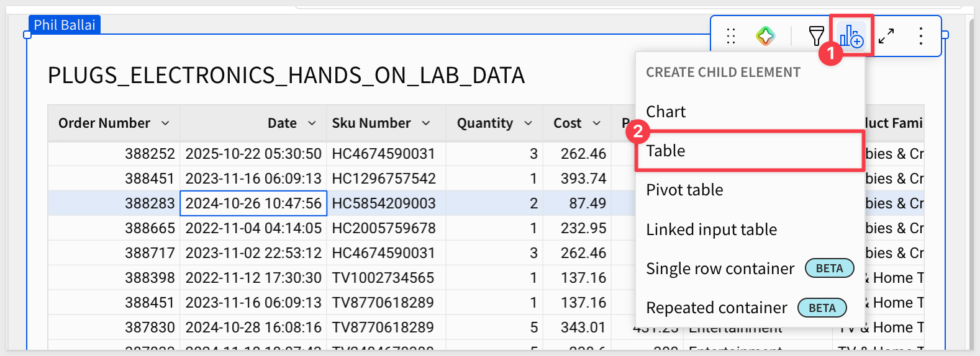Select Chart from child element menu
The image size is (980, 356).
coord(666,112)
